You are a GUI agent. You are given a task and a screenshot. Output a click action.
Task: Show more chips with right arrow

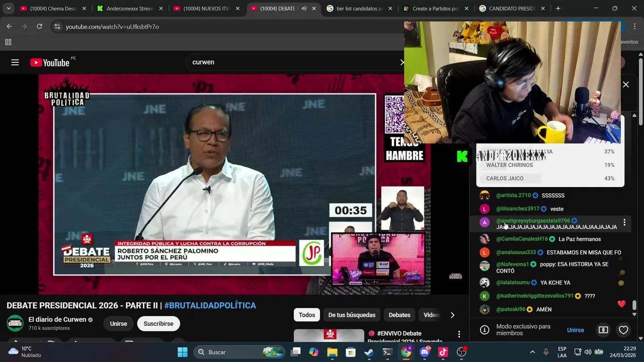(x=452, y=315)
